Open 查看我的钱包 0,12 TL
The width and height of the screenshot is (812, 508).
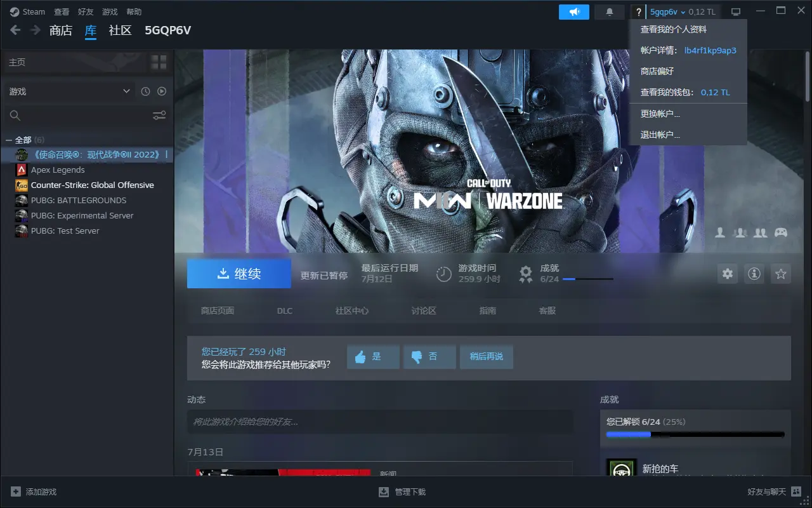click(688, 92)
